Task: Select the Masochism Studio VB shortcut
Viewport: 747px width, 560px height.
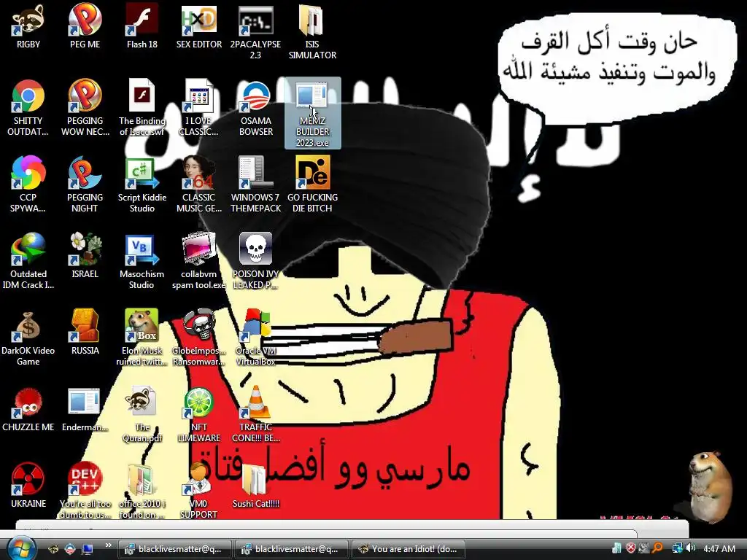Action: (142, 262)
